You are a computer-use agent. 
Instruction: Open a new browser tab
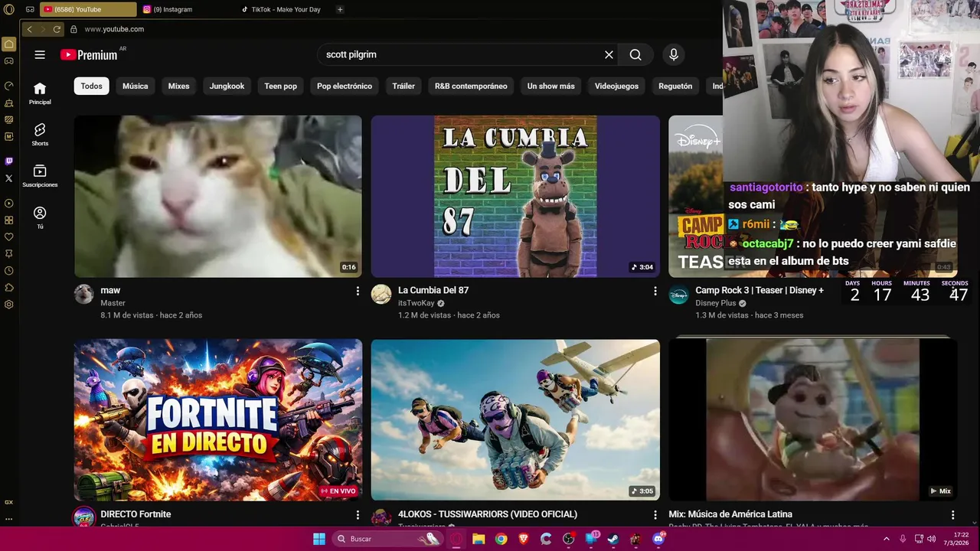tap(340, 9)
